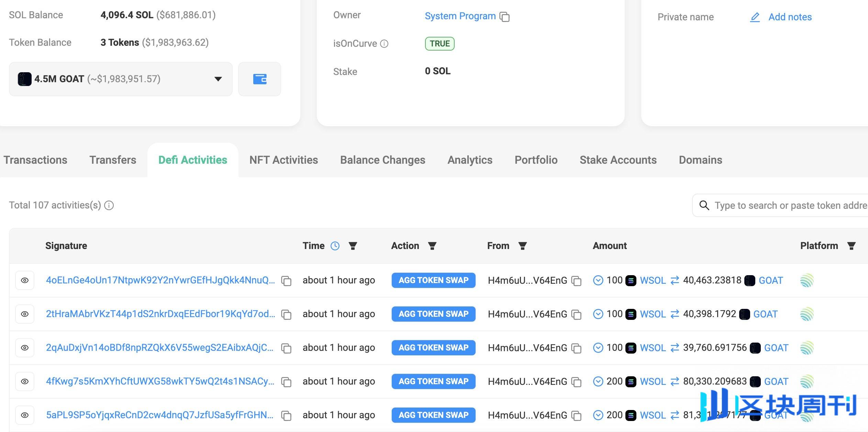Copy From address in the 40,463.23818 GOAT row

tap(576, 281)
